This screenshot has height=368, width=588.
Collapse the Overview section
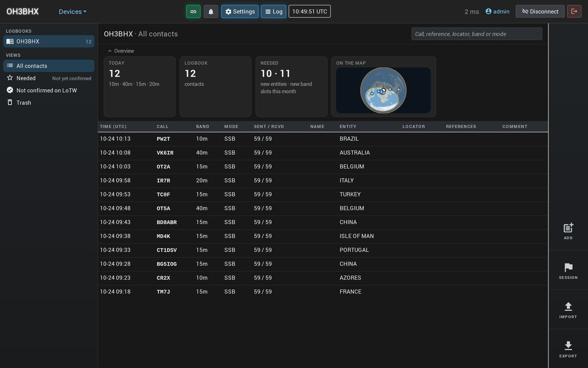[121, 51]
